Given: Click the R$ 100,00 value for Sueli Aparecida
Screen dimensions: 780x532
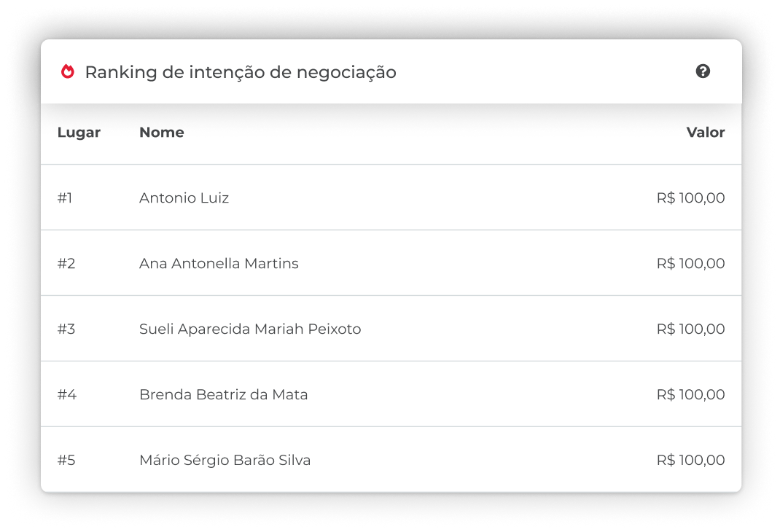Looking at the screenshot, I should click(x=690, y=329).
